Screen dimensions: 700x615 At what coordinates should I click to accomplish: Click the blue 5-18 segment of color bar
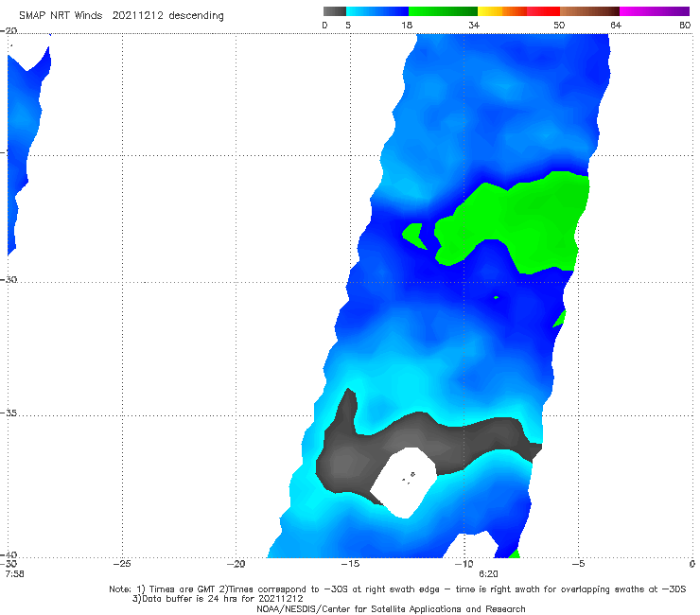click(x=377, y=11)
